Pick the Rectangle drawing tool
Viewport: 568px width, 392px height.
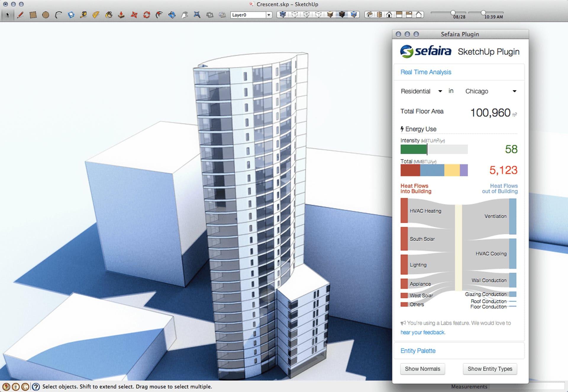click(x=33, y=15)
